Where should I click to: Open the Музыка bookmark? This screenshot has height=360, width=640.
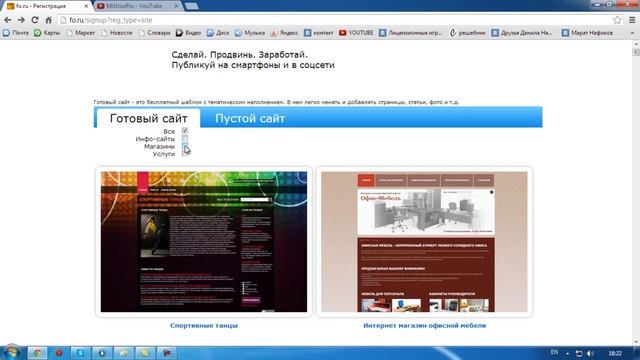[x=250, y=33]
